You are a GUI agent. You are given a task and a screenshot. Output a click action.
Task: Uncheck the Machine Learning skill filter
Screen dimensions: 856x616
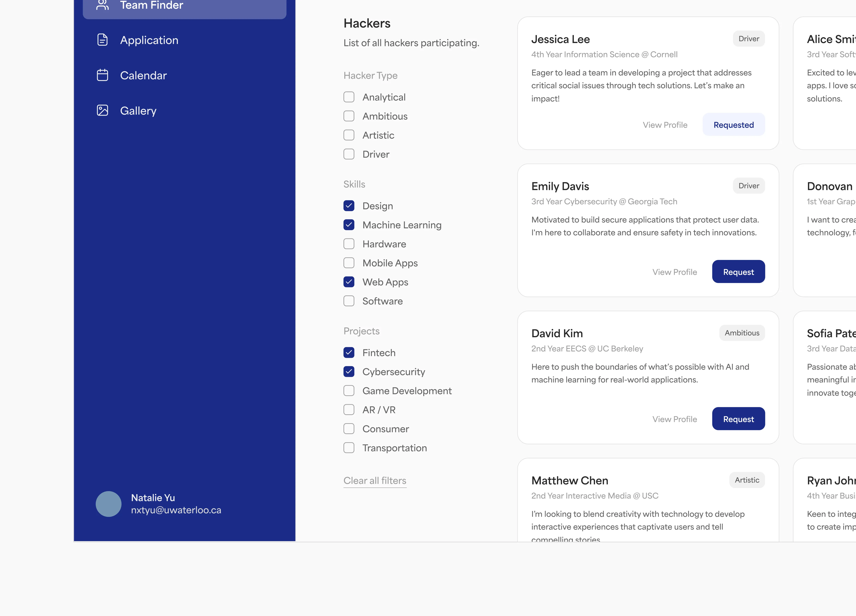tap(349, 225)
